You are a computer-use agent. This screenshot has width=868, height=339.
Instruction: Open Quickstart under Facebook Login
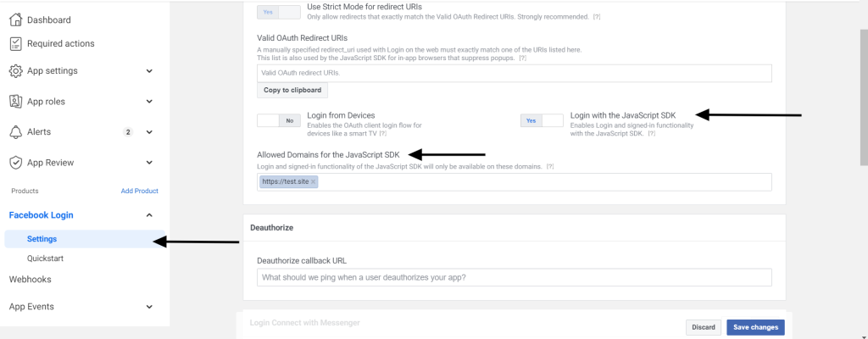(x=46, y=258)
